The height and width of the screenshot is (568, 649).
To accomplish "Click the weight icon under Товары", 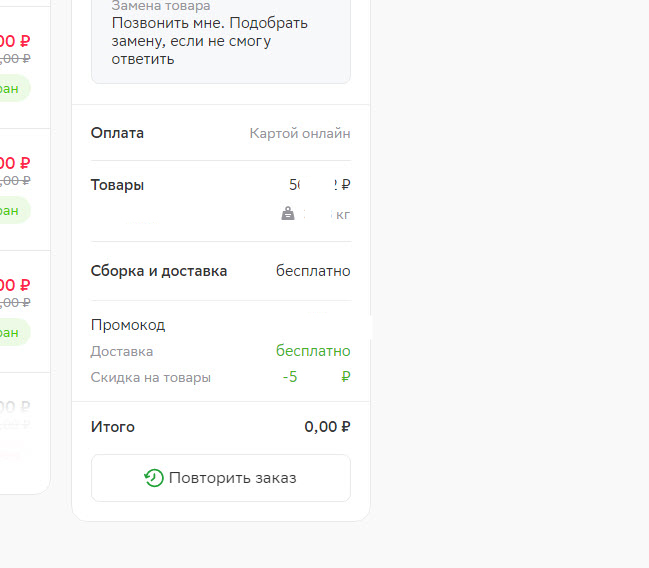I will pos(288,214).
